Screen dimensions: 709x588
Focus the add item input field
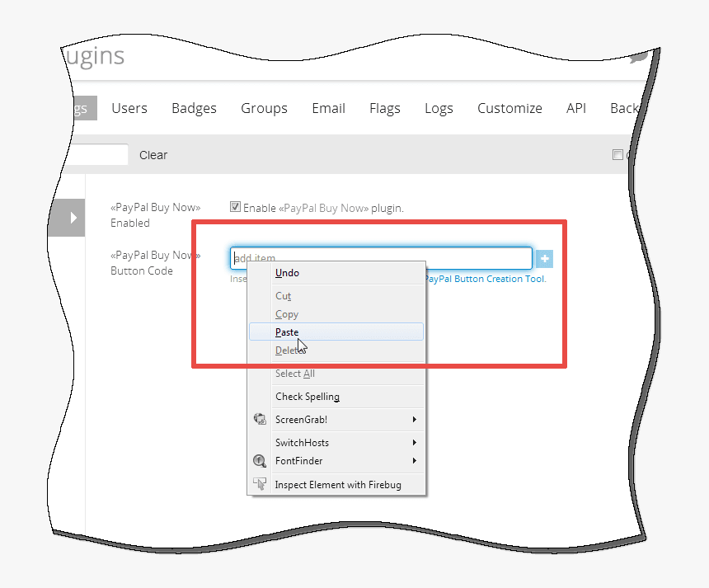click(381, 258)
